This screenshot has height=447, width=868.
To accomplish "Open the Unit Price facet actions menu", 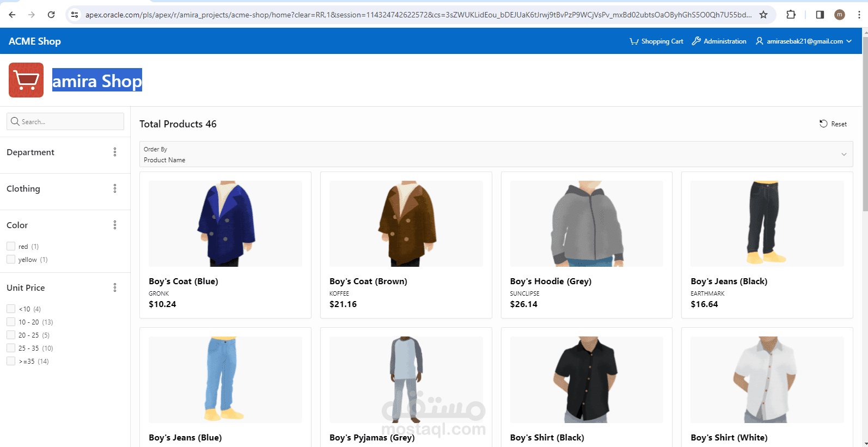I will pyautogui.click(x=115, y=287).
